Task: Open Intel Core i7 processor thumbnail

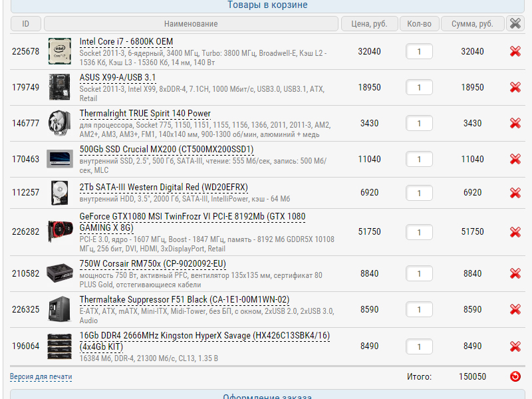Action: (60, 51)
